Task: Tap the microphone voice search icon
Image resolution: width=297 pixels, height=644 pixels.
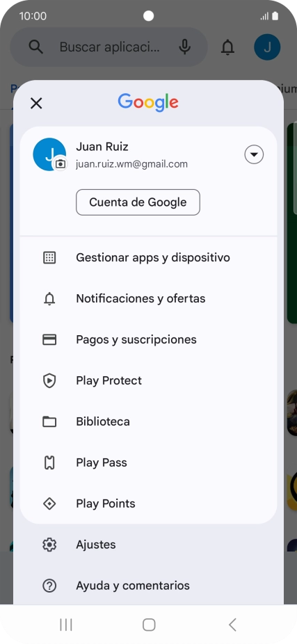Action: tap(185, 47)
